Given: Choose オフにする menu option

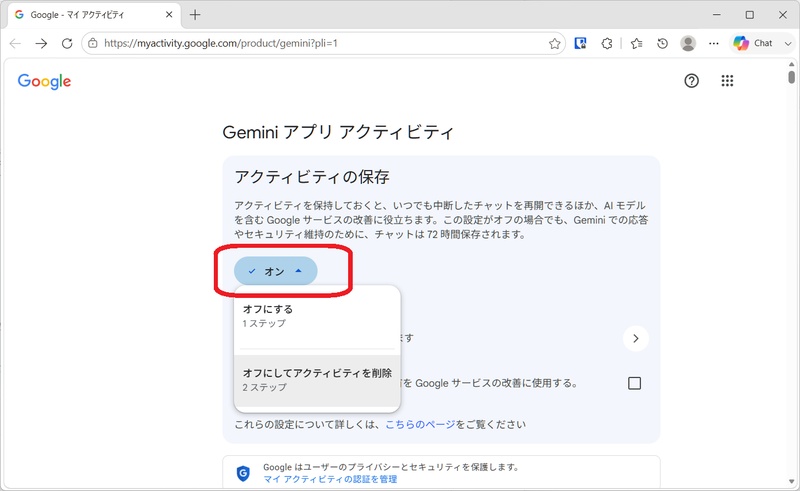Looking at the screenshot, I should click(x=317, y=316).
